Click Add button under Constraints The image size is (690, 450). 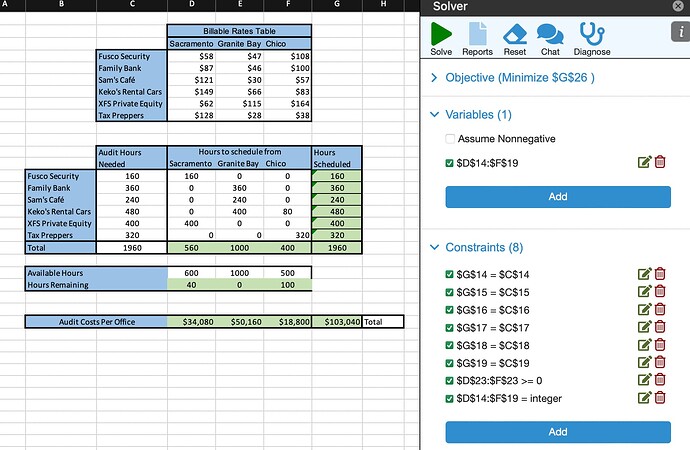tap(558, 432)
